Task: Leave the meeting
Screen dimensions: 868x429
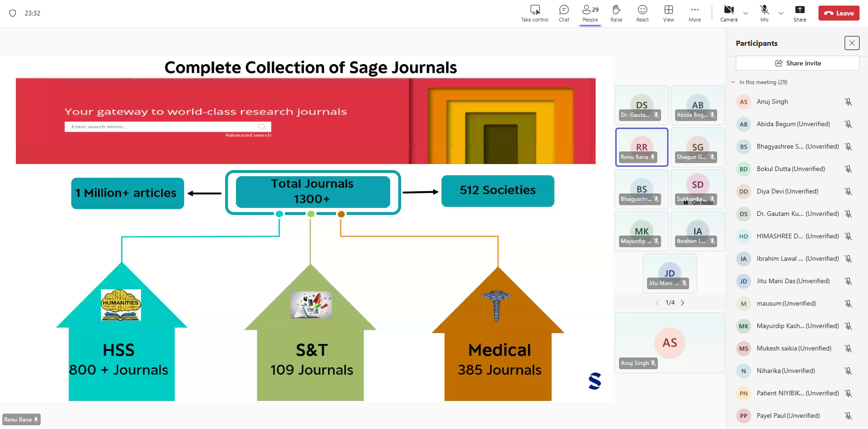Action: (839, 13)
